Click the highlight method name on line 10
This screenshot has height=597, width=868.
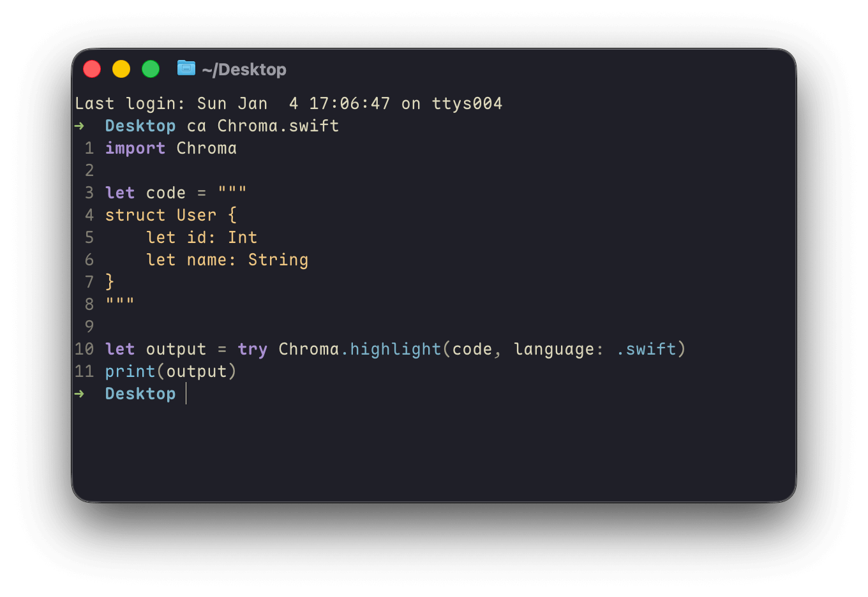pos(396,349)
